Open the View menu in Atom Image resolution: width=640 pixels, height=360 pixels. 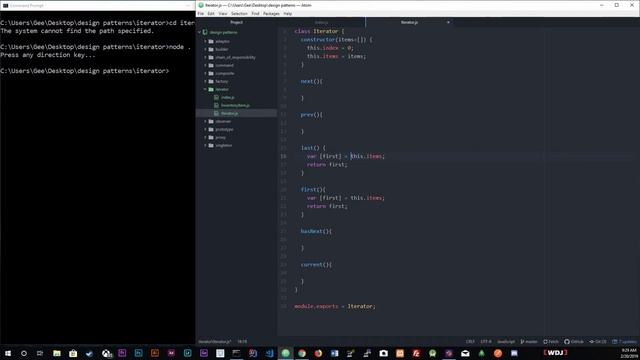(x=222, y=13)
